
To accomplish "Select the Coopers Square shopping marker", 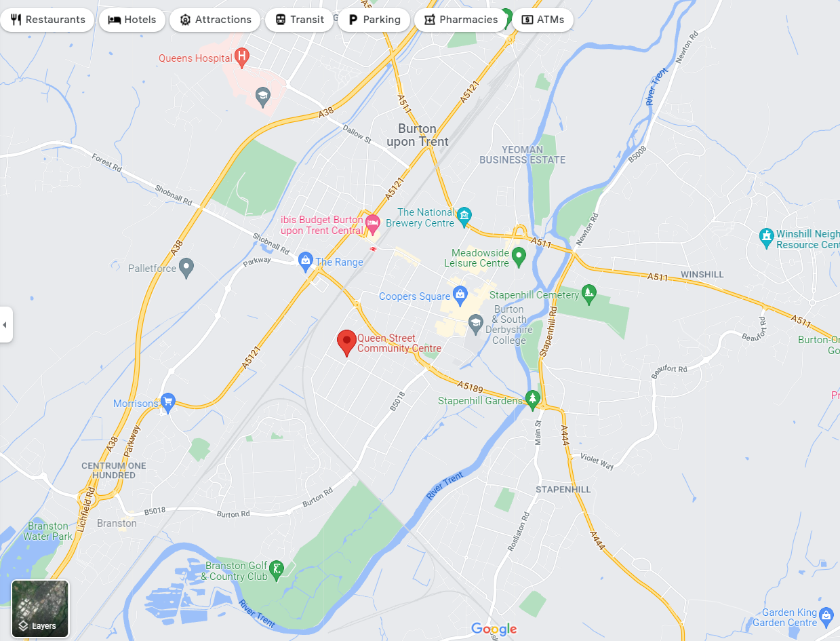I will click(x=460, y=295).
